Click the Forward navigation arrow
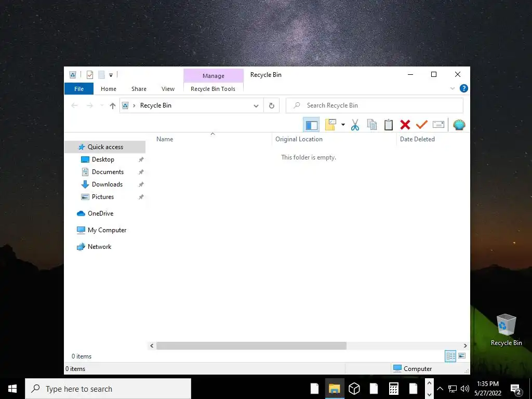The height and width of the screenshot is (399, 532). [89, 105]
